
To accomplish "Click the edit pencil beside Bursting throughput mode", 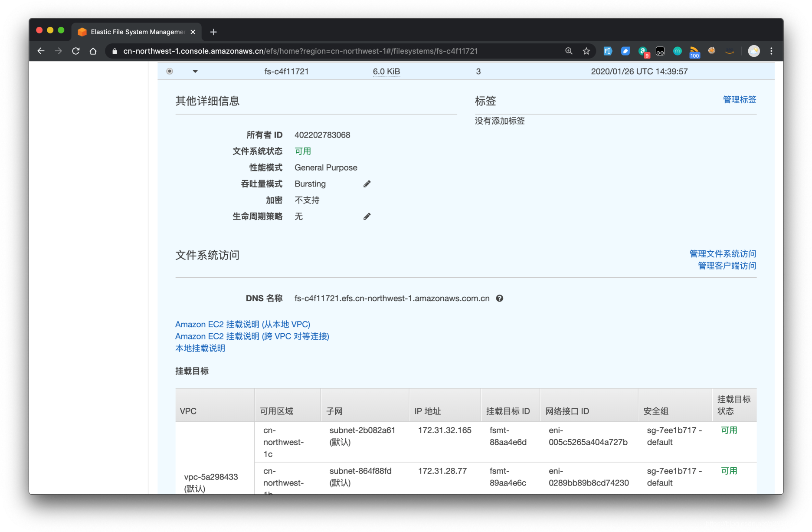I will tap(367, 184).
